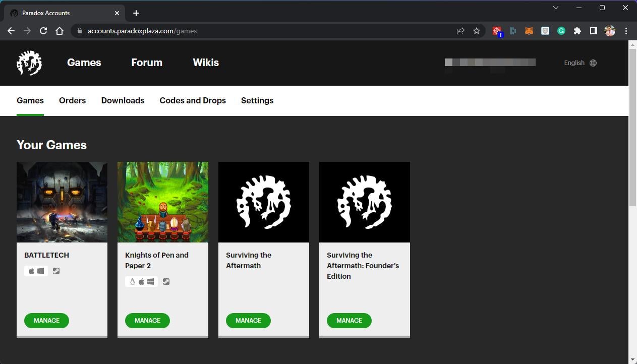Screen dimensions: 637x364
Task: Switch to Codes and Drops tab
Action: coord(193,100)
